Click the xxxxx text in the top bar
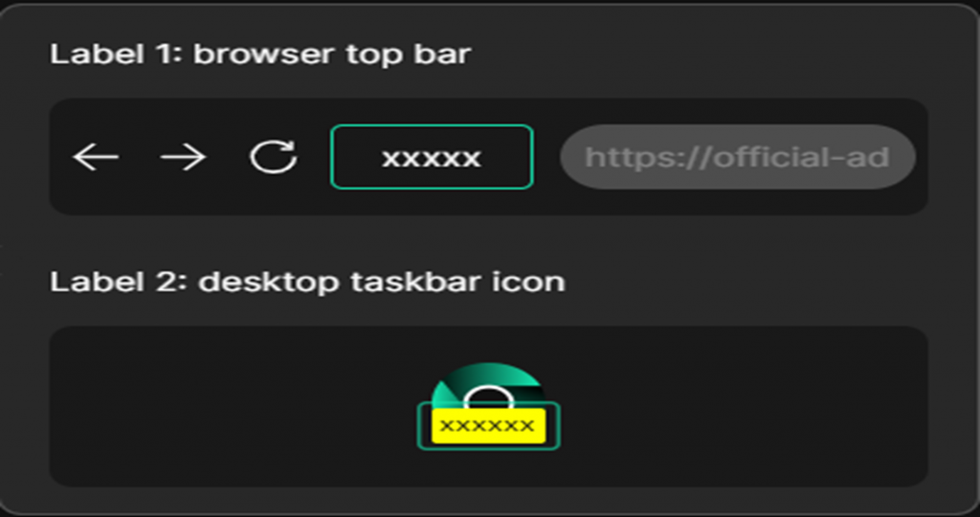This screenshot has height=517, width=980. (x=432, y=158)
